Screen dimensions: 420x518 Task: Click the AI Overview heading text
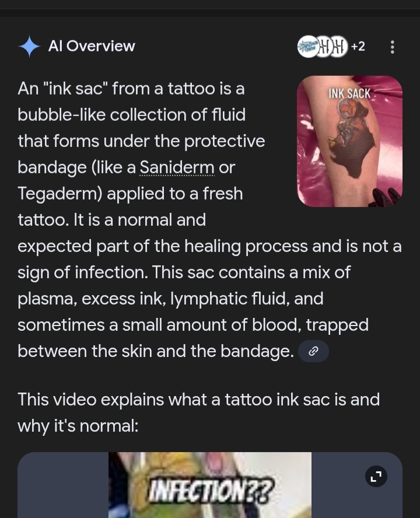[92, 46]
